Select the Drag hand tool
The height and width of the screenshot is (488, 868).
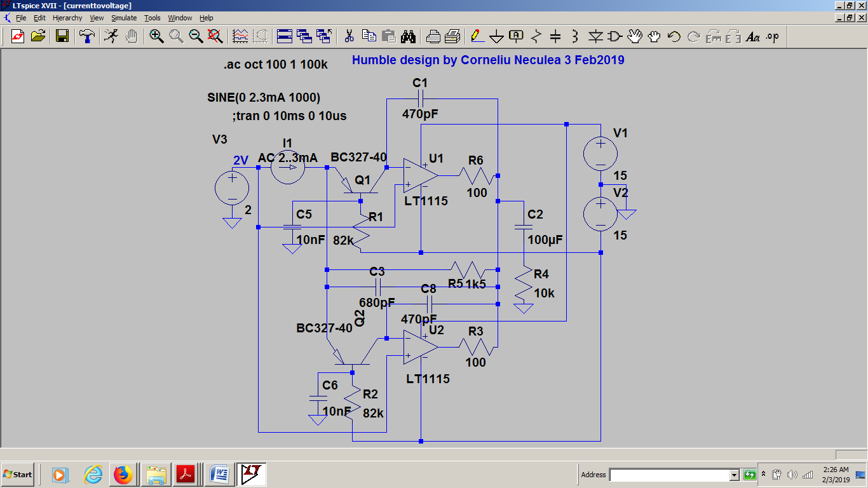click(654, 36)
